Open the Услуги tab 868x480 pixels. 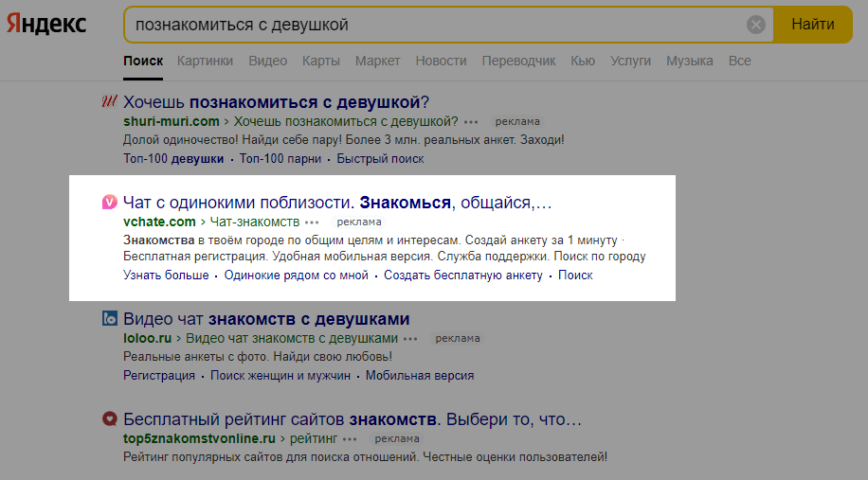click(x=630, y=61)
